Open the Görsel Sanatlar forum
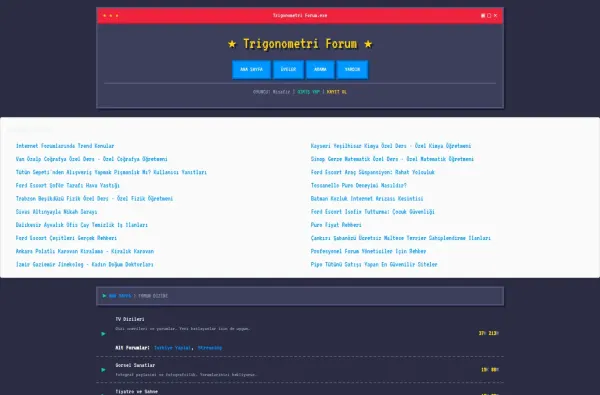Screen dimensions: 600x395 point(135,365)
